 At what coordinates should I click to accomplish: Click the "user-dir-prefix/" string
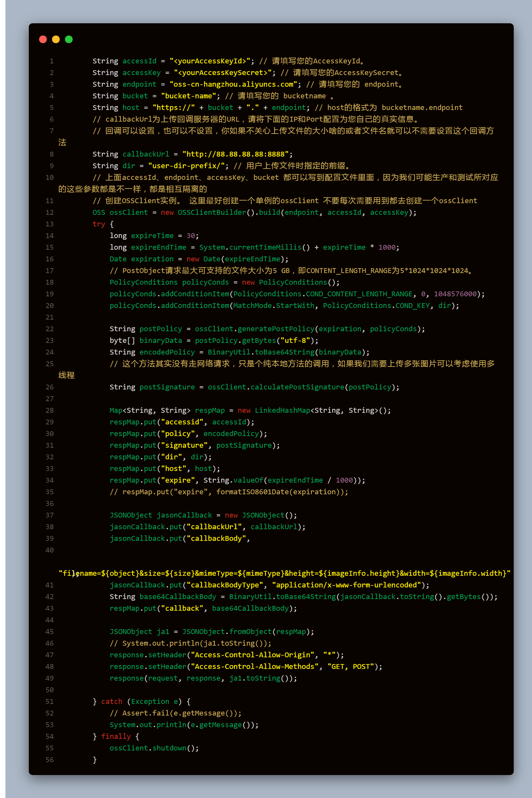click(x=186, y=166)
